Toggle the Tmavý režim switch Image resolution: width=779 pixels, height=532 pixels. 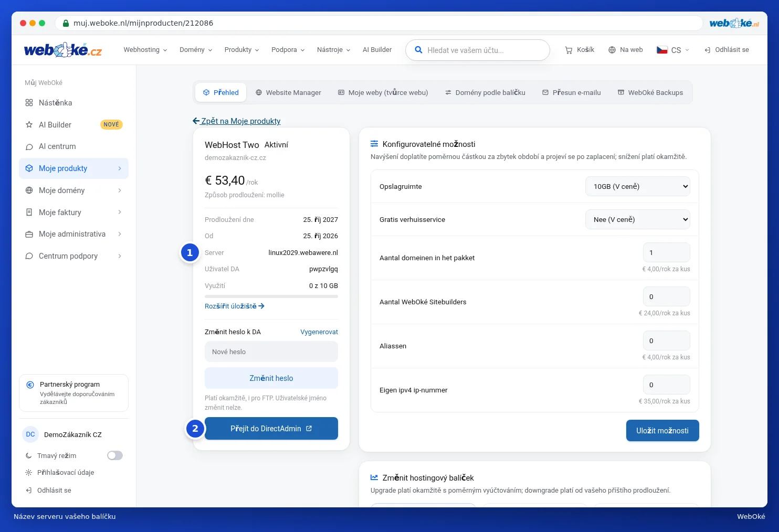click(115, 455)
